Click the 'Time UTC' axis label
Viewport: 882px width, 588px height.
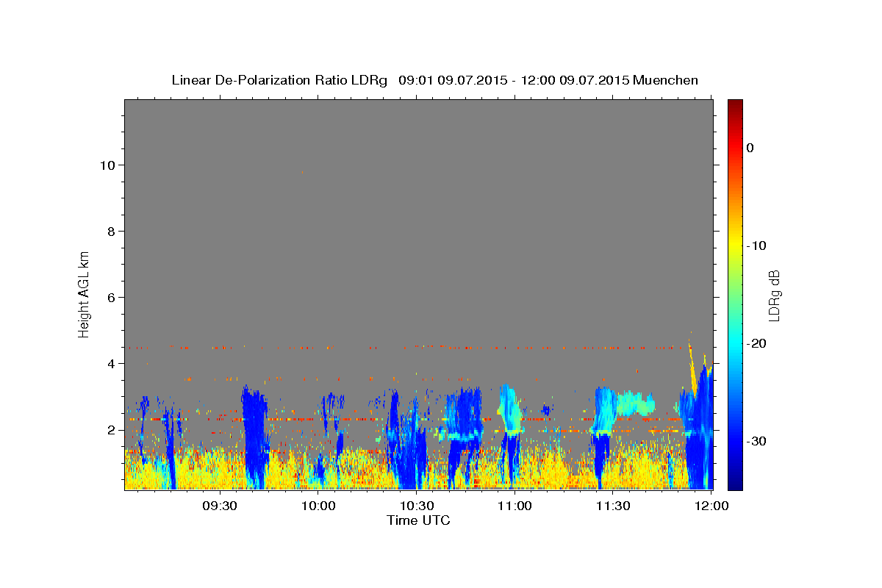coord(418,520)
